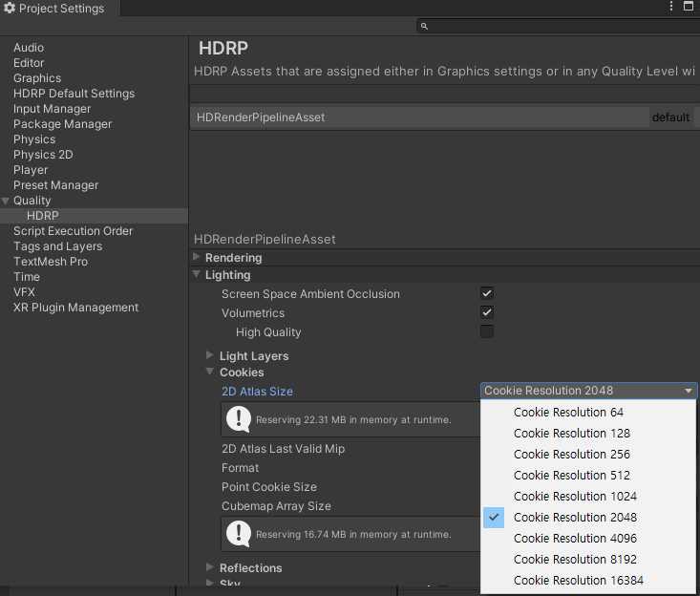Image resolution: width=700 pixels, height=596 pixels.
Task: Click the 'default' quality level text
Action: tap(670, 117)
